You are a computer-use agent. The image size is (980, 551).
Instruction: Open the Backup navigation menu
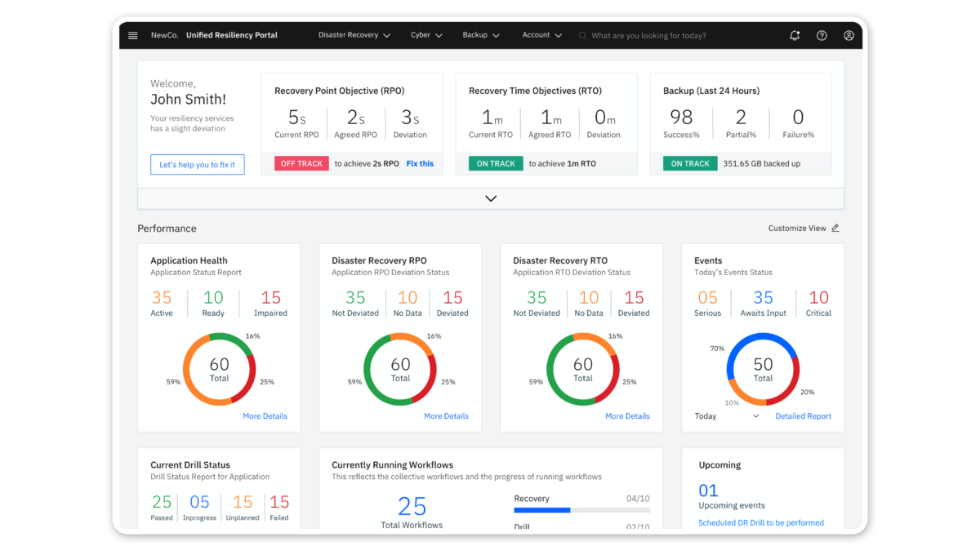(480, 36)
